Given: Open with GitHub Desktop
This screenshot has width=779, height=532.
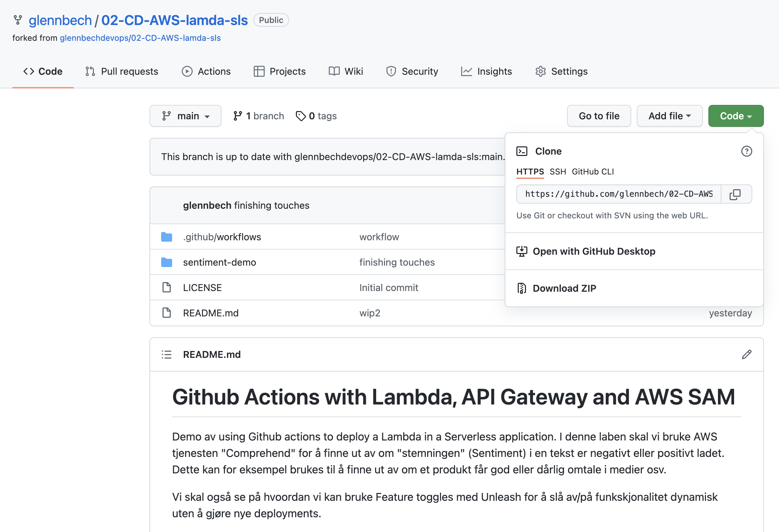Looking at the screenshot, I should (594, 251).
